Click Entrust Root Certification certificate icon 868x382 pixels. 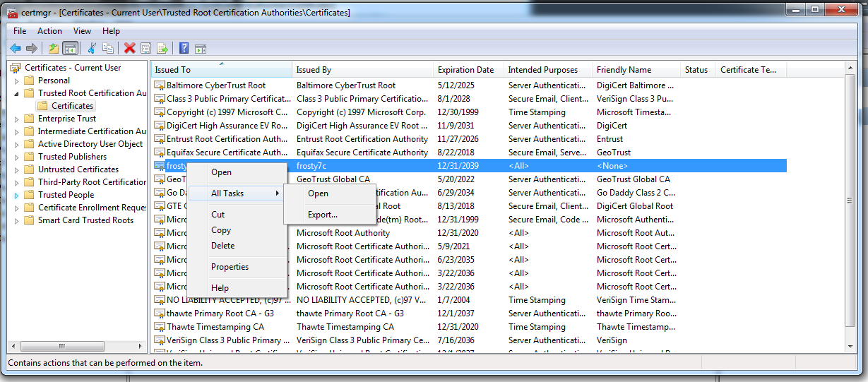pyautogui.click(x=160, y=139)
